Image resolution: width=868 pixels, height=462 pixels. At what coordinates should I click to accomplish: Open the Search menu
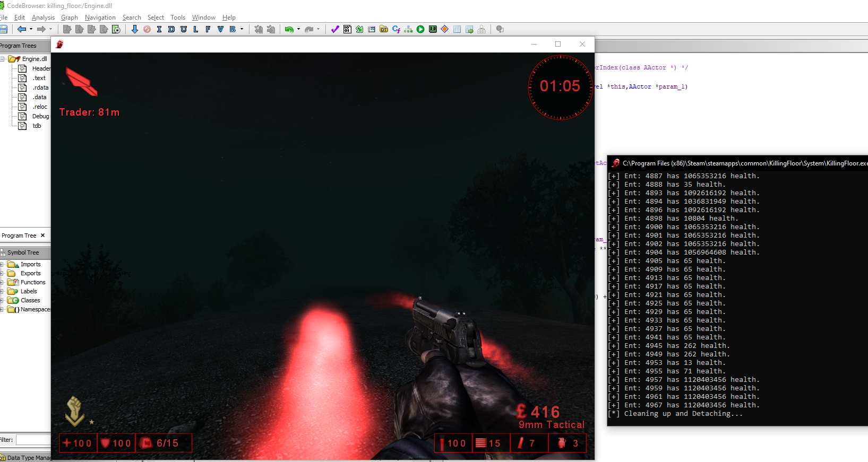[x=132, y=18]
